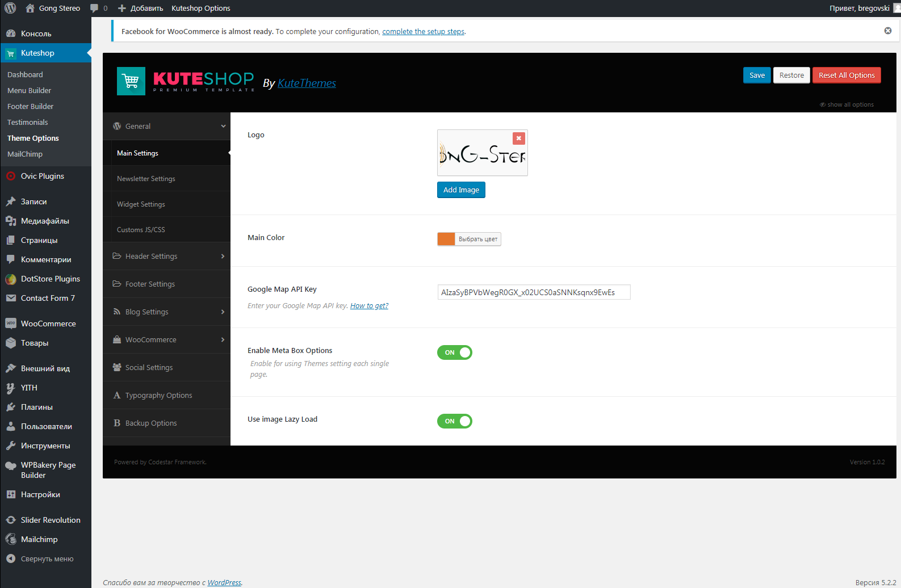Open the Gong Stereo site home icon

(x=30, y=8)
